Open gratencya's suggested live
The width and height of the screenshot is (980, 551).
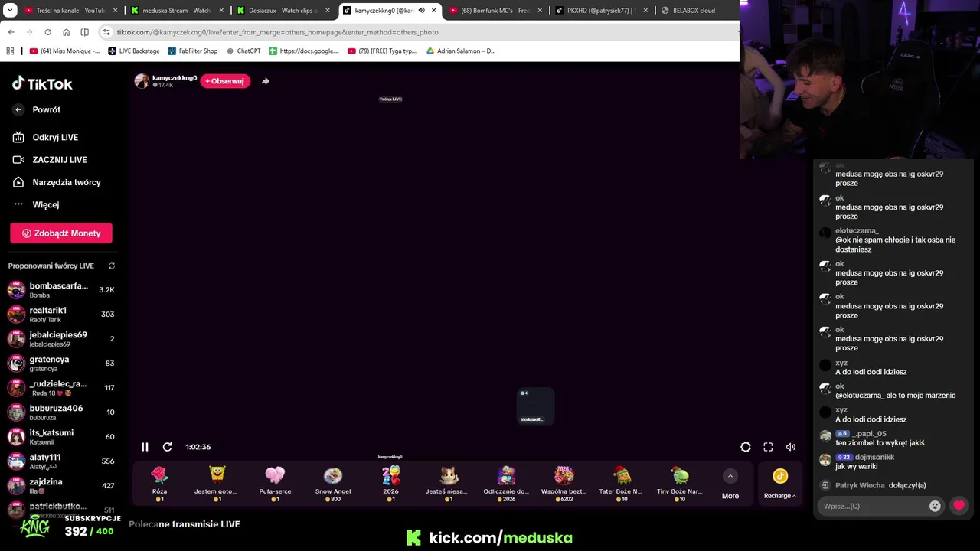click(61, 364)
